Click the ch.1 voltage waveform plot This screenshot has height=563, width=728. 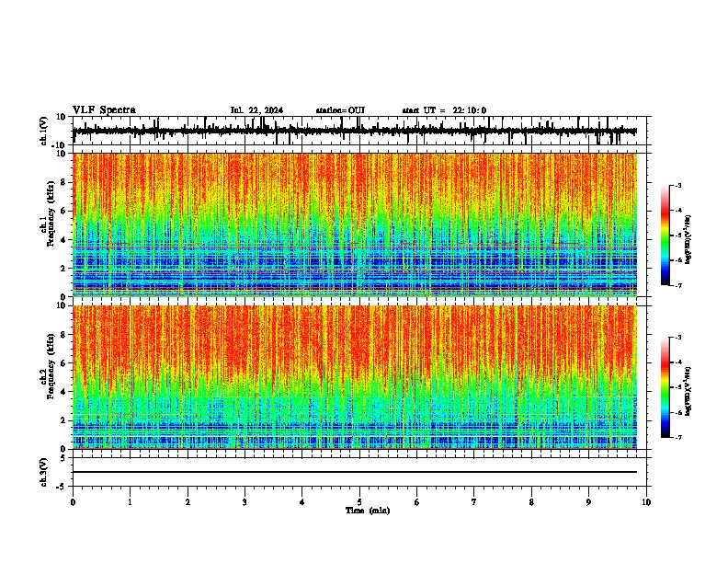pyautogui.click(x=355, y=131)
